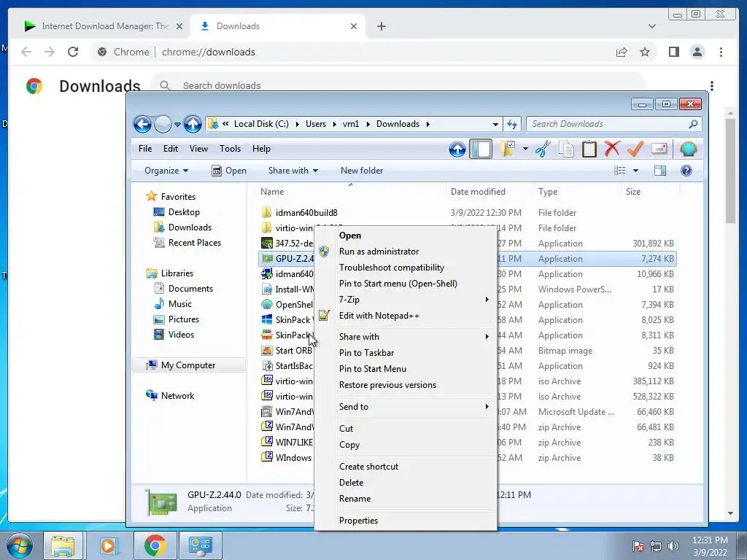Click the Open button in command bar
This screenshot has width=747, height=560.
pos(229,171)
